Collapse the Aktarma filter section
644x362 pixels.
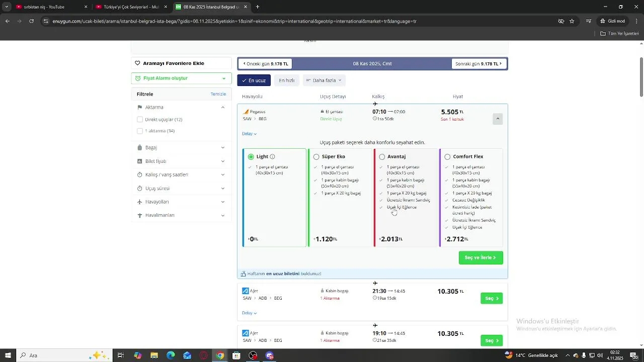[x=223, y=107]
